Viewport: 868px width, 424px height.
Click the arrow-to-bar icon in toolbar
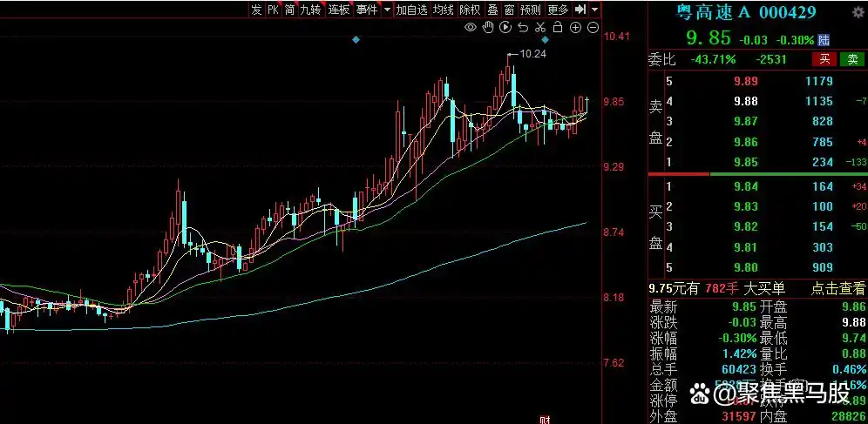pos(581,10)
